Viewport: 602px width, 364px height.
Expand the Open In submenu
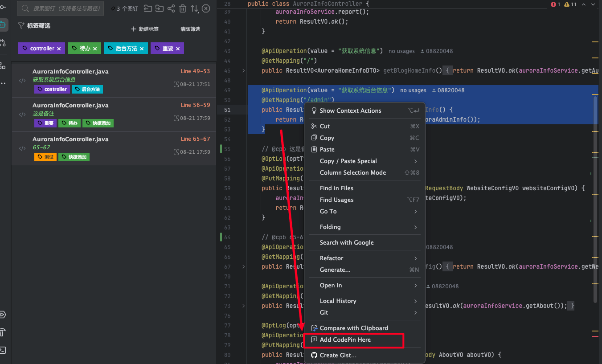click(x=364, y=285)
